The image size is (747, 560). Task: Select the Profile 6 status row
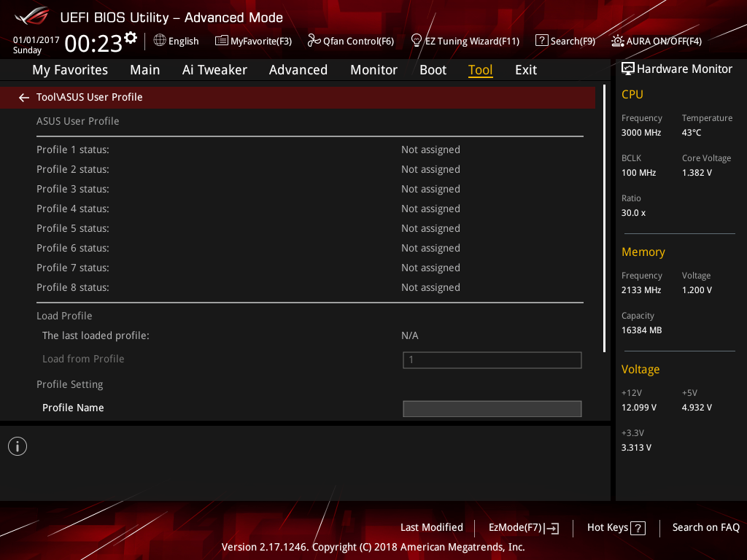coord(309,248)
